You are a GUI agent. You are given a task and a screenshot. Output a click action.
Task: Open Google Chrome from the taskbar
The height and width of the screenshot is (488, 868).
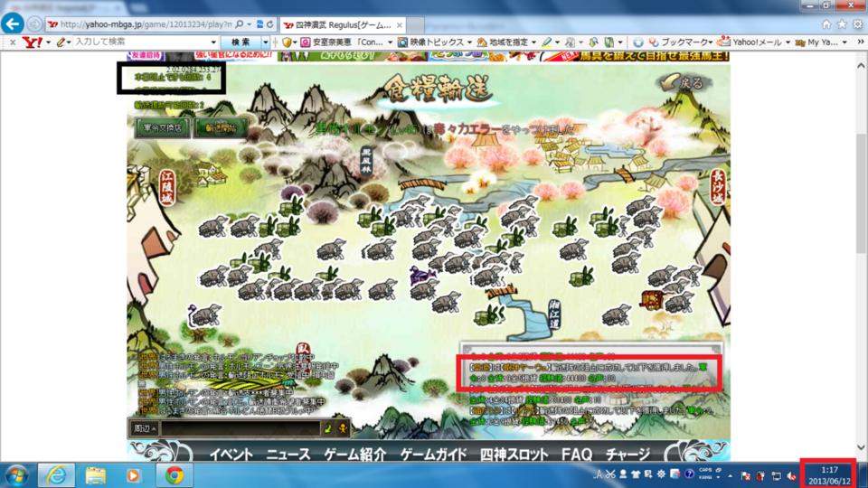point(175,475)
